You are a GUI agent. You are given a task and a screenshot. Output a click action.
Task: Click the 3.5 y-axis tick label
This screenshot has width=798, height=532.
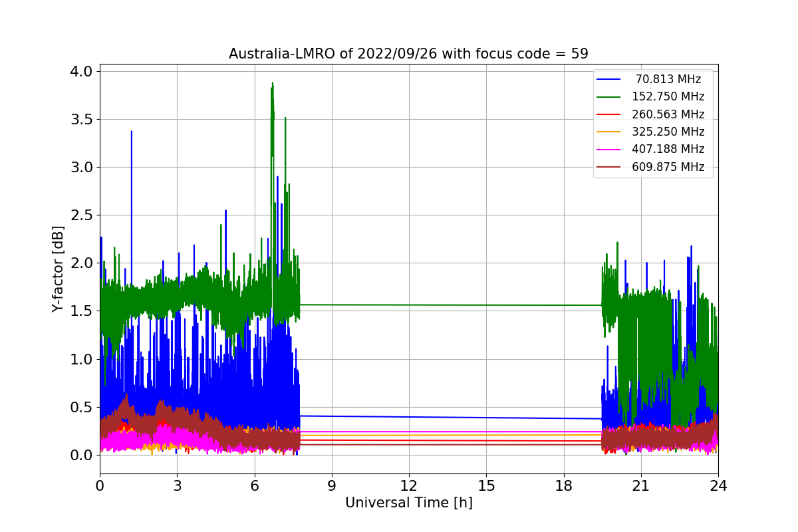coord(82,119)
